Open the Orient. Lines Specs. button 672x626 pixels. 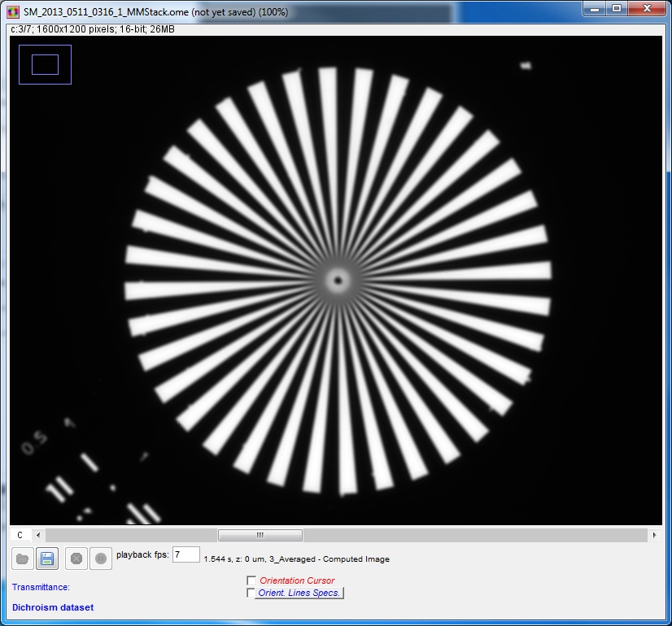pos(299,593)
